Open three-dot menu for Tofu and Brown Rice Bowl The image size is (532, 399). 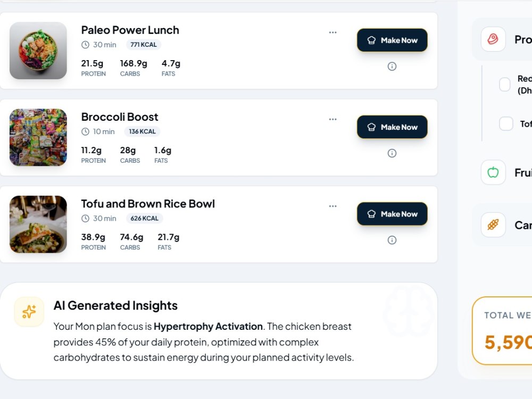click(333, 206)
